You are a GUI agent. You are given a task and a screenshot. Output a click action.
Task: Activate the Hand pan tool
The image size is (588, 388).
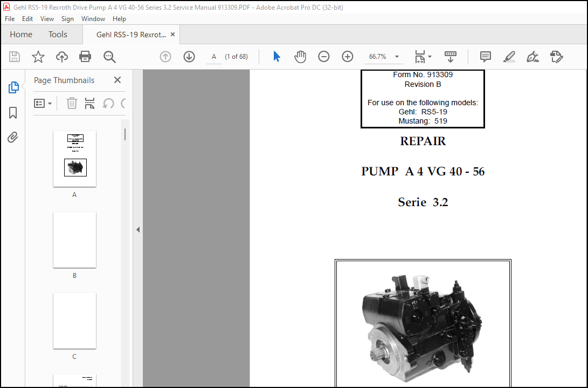tap(300, 57)
